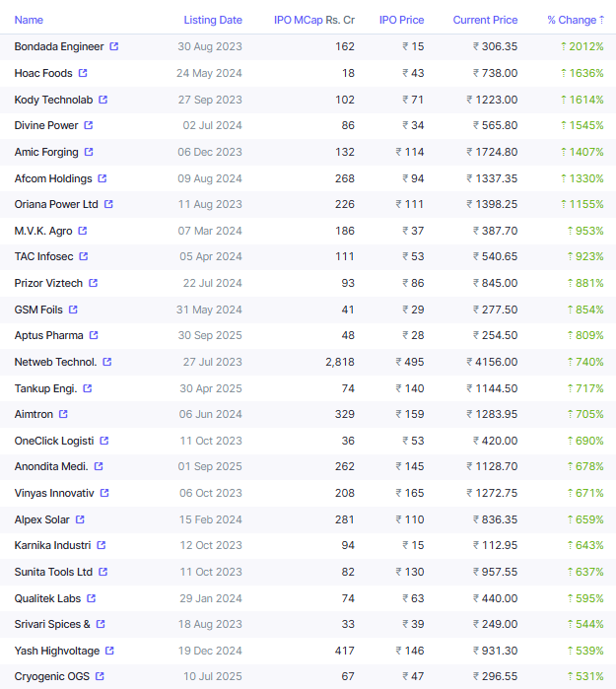This screenshot has width=616, height=689.
Task: Open external link icon for Bondada Engineer
Action: point(113,46)
